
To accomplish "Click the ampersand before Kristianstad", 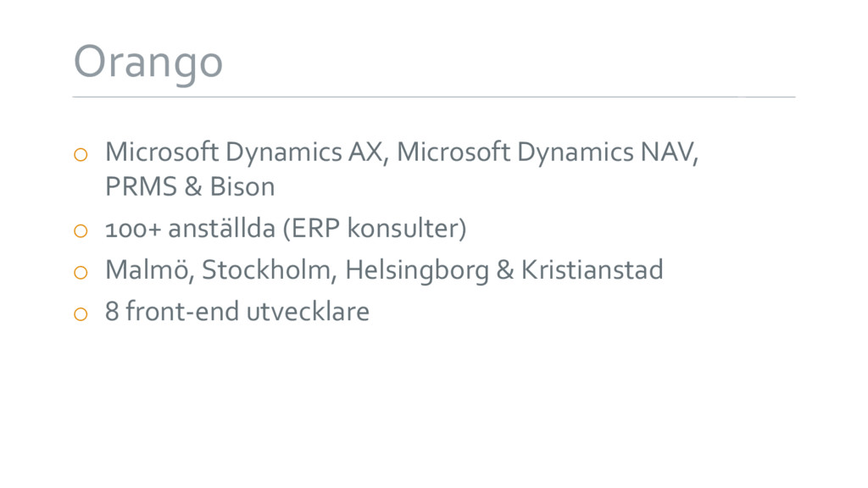I will (505, 270).
